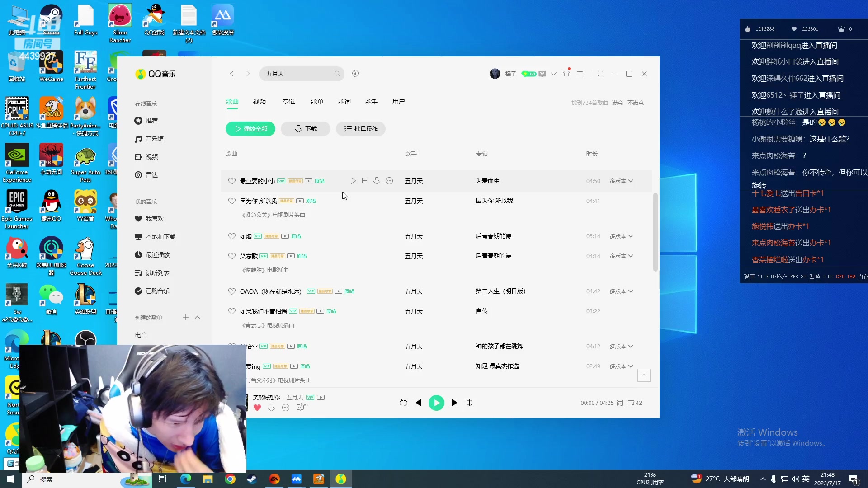This screenshot has height=488, width=868.
Task: Download 最重要的小事 via row download icon
Action: coord(377,181)
